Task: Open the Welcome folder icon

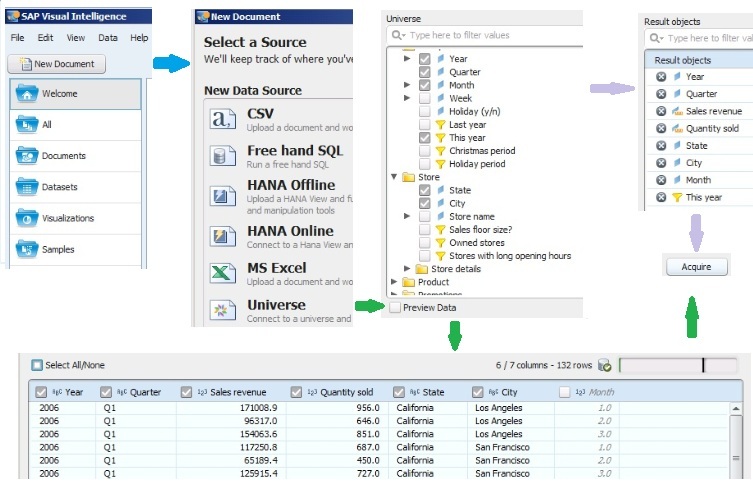Action: click(27, 94)
